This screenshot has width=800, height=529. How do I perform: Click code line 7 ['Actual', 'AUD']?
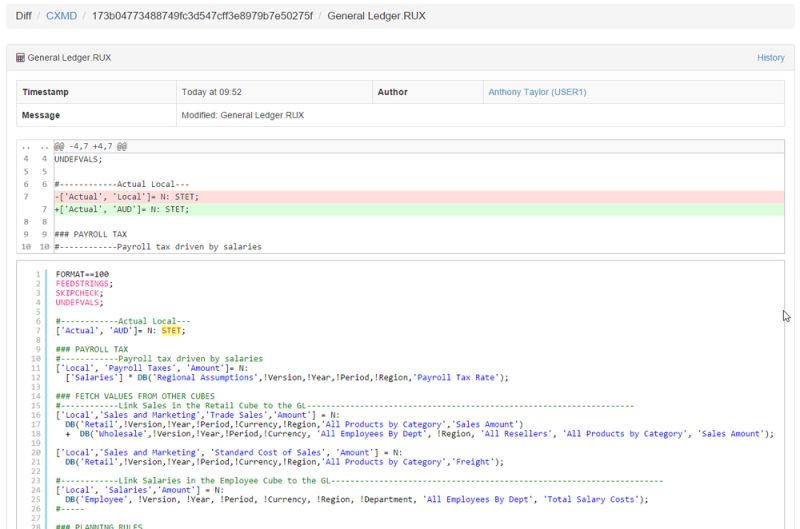[120, 331]
